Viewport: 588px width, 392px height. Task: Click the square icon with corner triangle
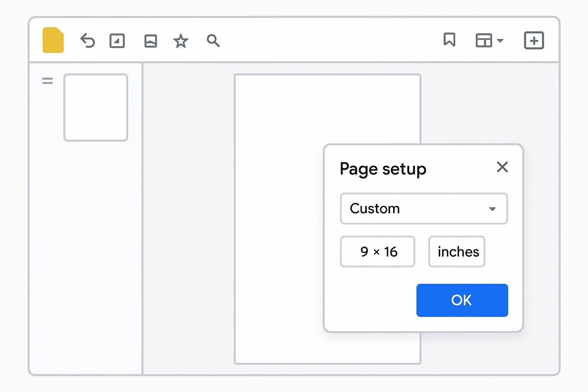[117, 41]
